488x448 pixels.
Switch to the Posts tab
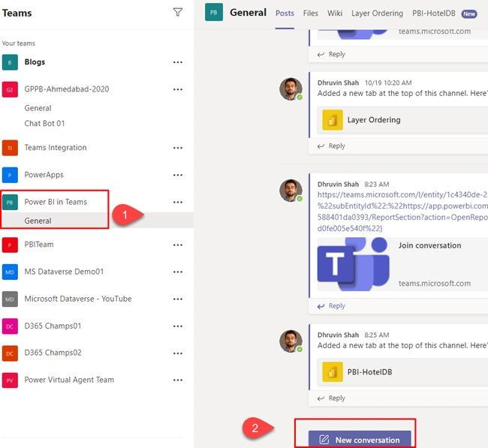pyautogui.click(x=285, y=13)
